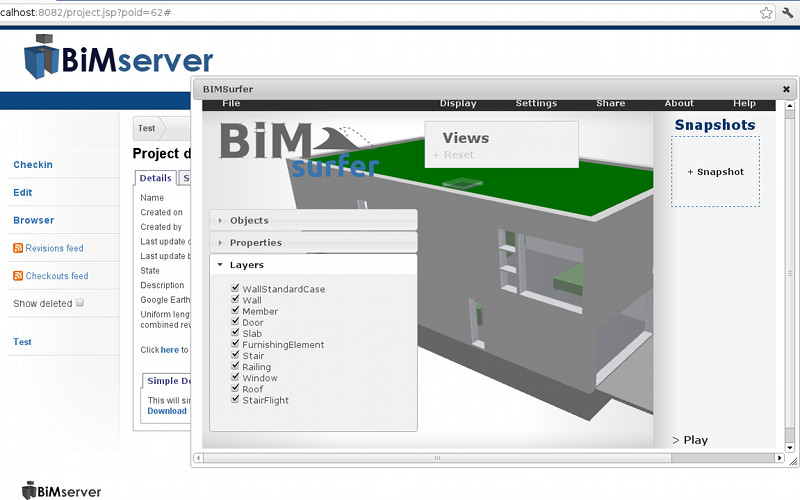Click the Checkouts feed RSS icon
The width and height of the screenshot is (800, 500).
(x=18, y=276)
